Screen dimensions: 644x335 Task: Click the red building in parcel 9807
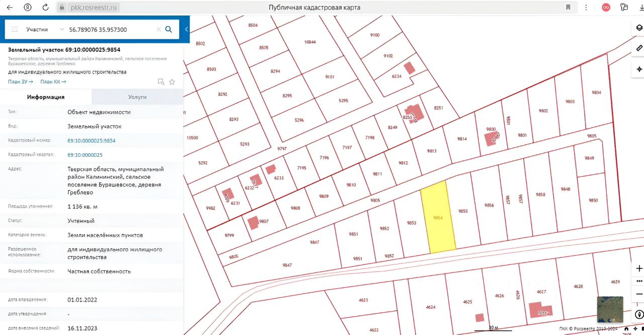click(253, 222)
